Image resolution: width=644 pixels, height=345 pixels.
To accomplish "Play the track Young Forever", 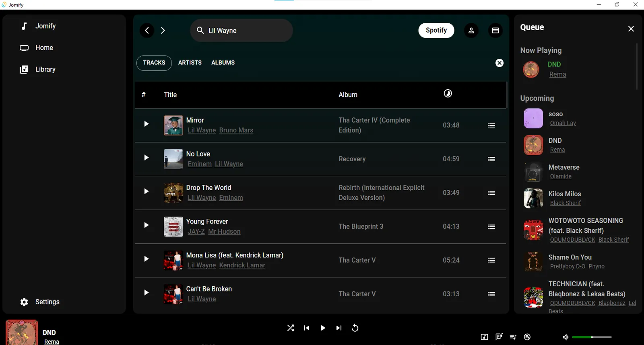I will 147,225.
